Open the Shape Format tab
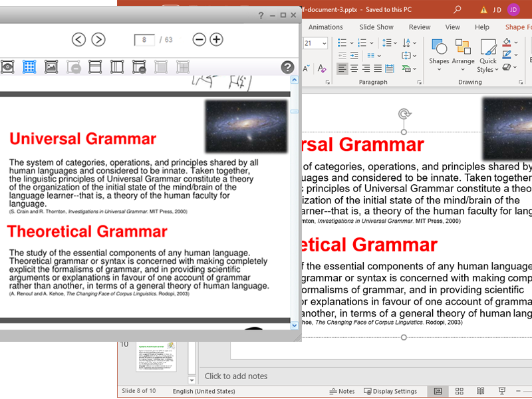This screenshot has height=399, width=532. pyautogui.click(x=519, y=27)
